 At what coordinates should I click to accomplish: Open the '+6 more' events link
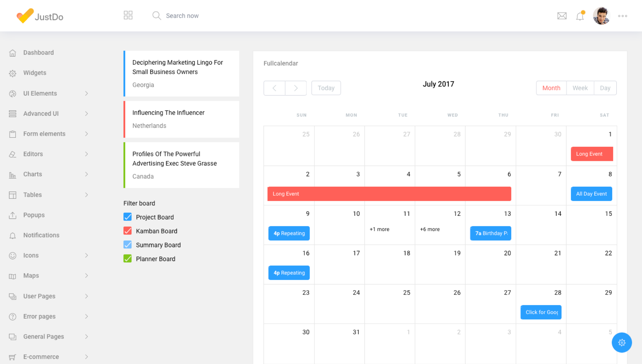(x=430, y=229)
